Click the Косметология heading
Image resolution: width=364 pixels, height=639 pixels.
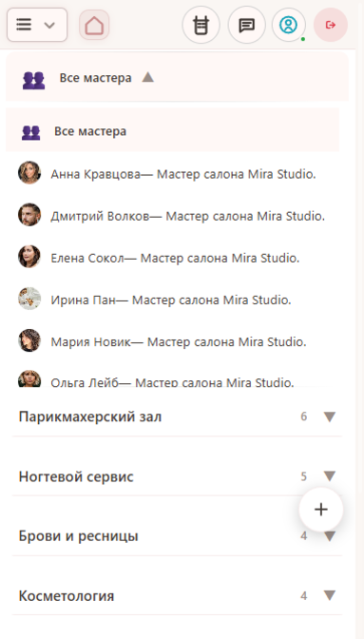coord(67,596)
